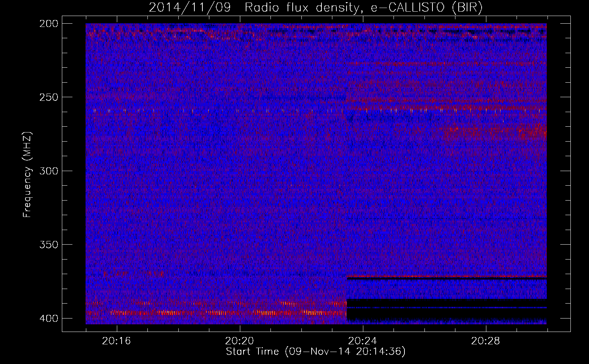Image resolution: width=589 pixels, height=364 pixels.
Task: Click the 250 frequency tick label
Action: [48, 97]
